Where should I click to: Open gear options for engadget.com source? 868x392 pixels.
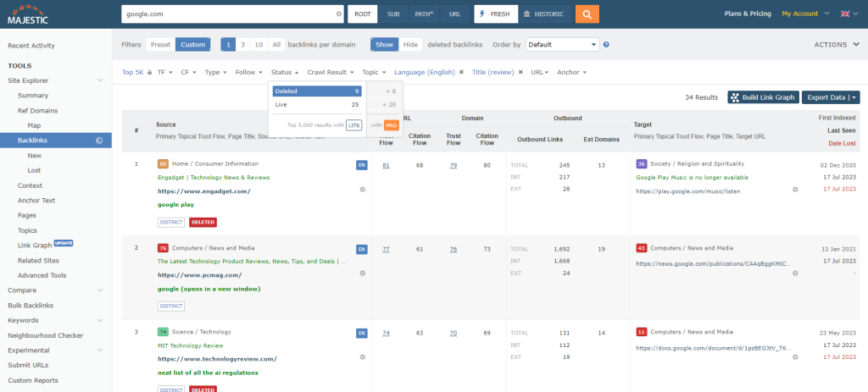pos(363,189)
